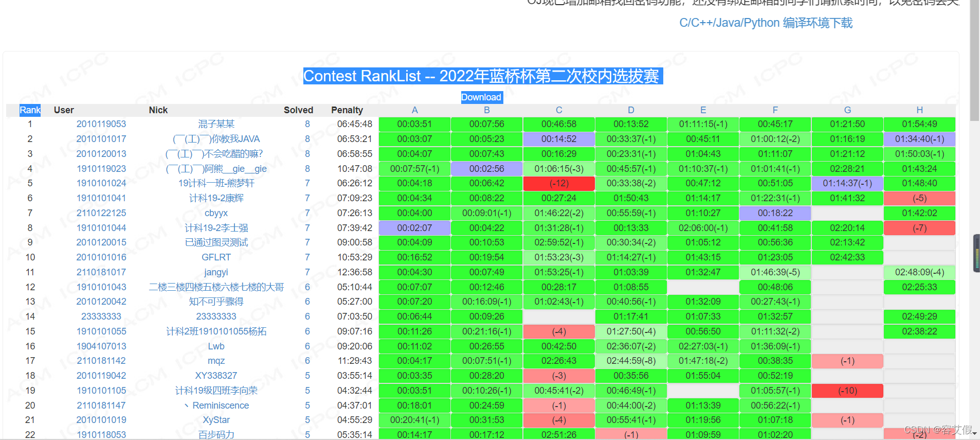Click the Penalty column header
The width and height of the screenshot is (980, 440).
(x=347, y=110)
